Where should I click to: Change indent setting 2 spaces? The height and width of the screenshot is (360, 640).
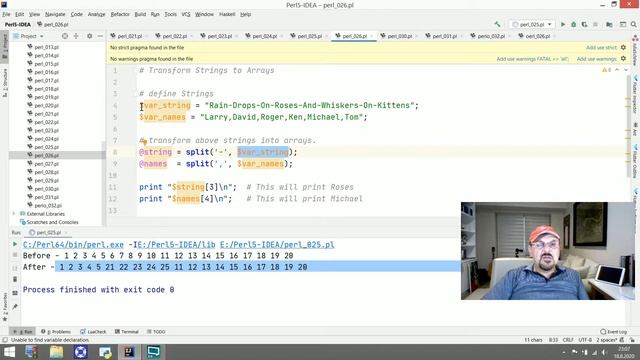607,340
